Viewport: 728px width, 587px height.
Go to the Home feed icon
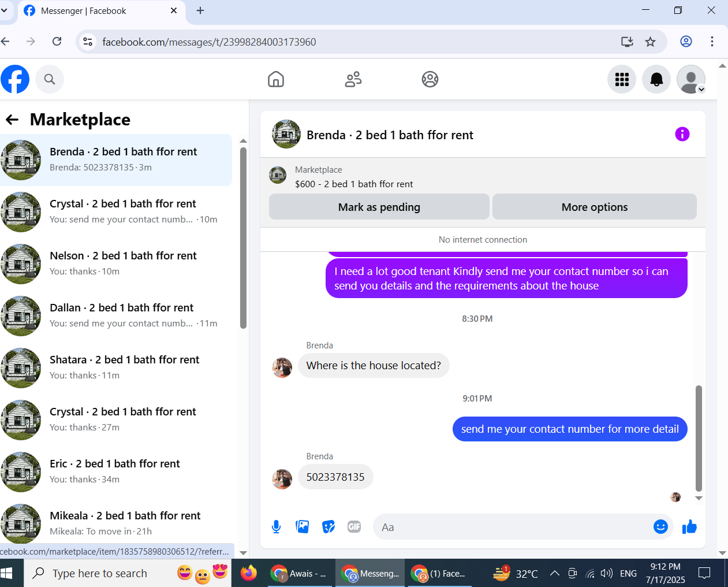point(276,79)
